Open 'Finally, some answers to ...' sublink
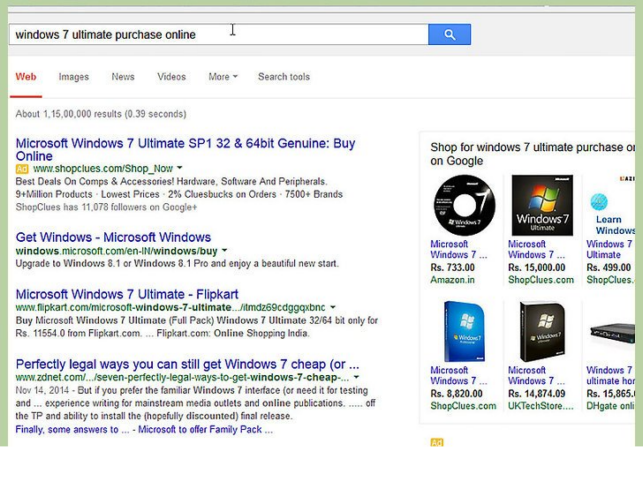The image size is (643, 482). click(x=72, y=429)
